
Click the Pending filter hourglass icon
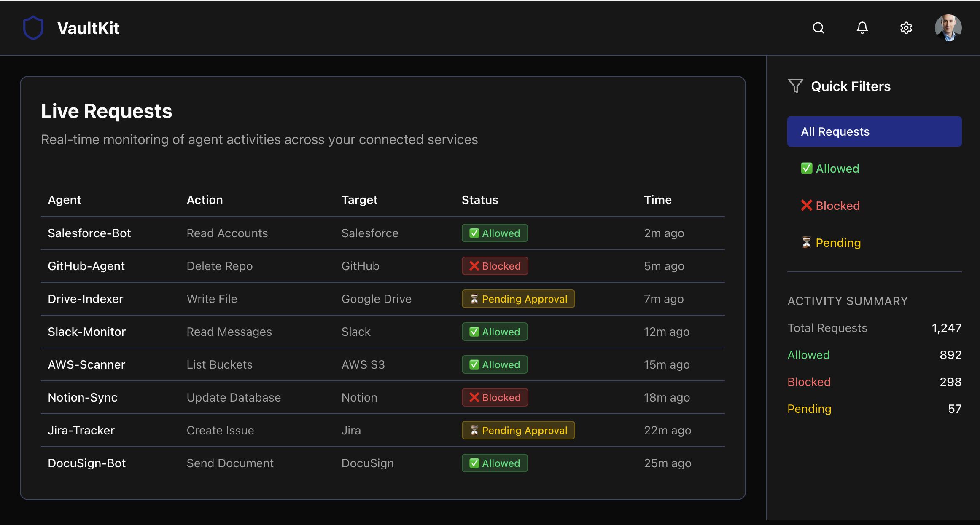(x=806, y=243)
